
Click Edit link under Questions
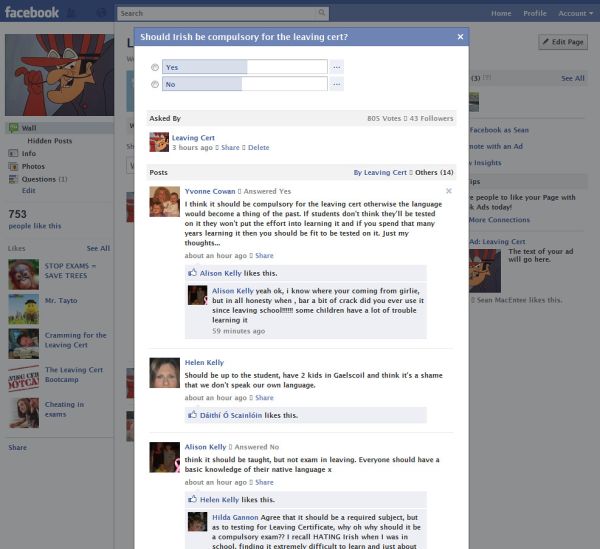pyautogui.click(x=28, y=191)
